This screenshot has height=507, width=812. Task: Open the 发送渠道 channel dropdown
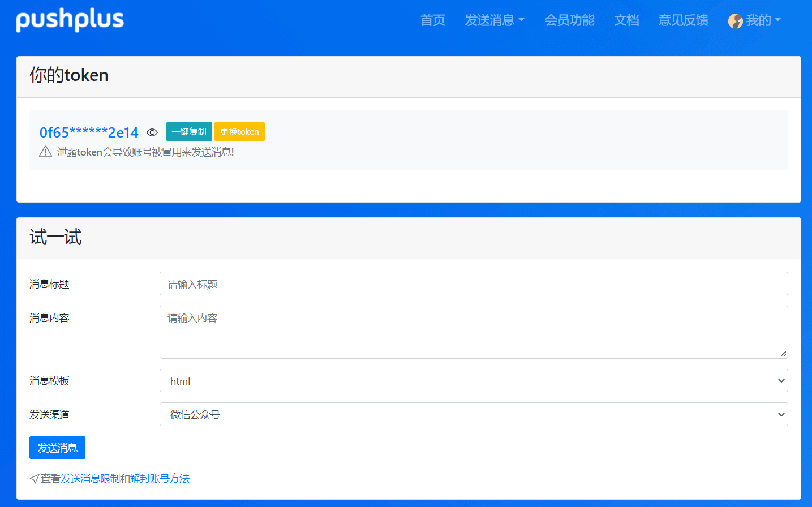(x=473, y=414)
